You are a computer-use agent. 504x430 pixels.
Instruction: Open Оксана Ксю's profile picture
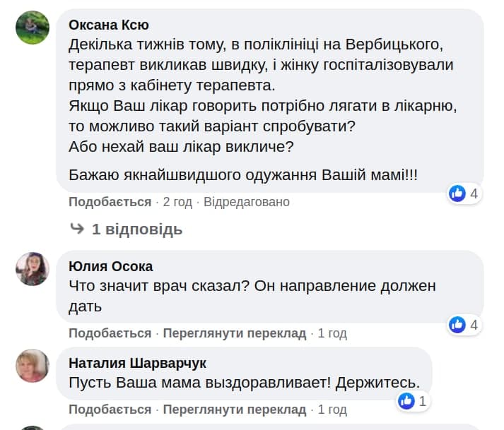click(x=33, y=28)
